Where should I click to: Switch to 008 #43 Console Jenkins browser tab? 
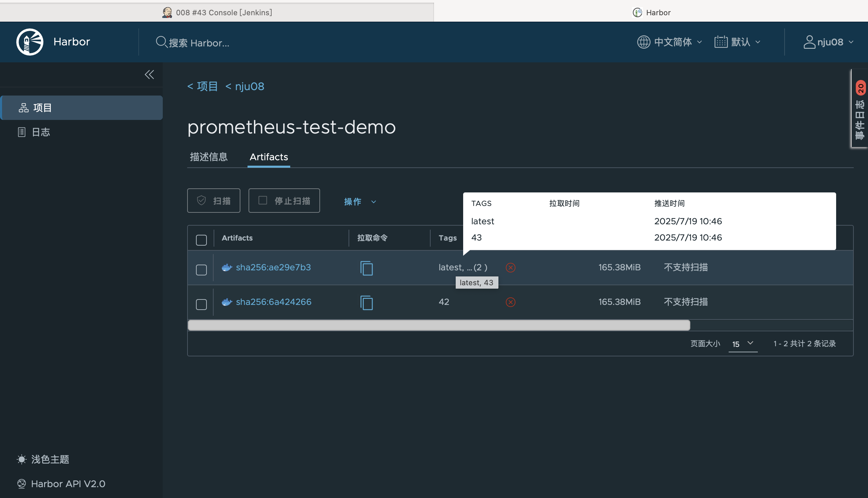click(217, 12)
